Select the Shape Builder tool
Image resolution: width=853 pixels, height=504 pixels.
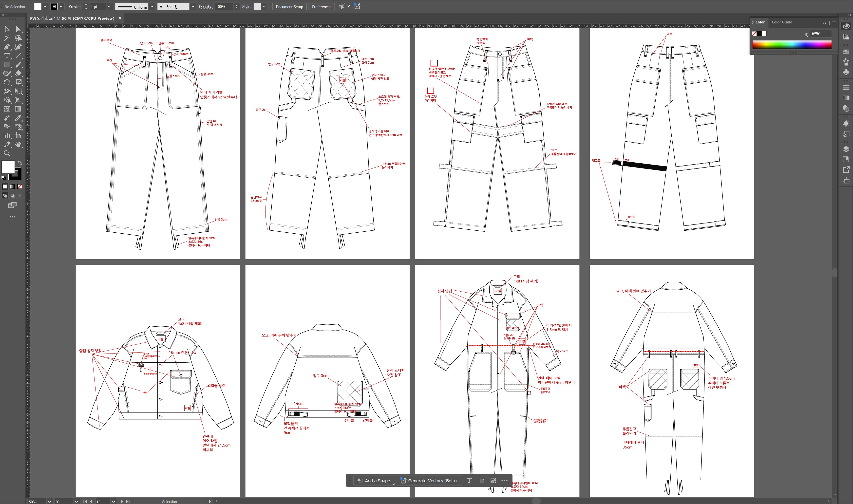click(x=7, y=100)
